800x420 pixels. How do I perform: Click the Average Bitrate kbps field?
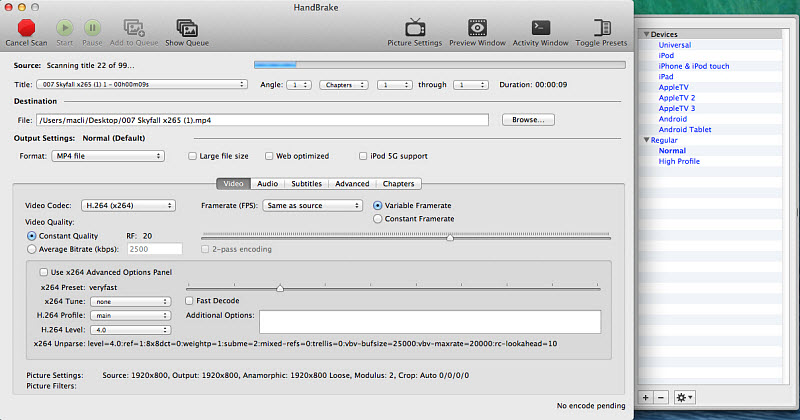pos(155,249)
